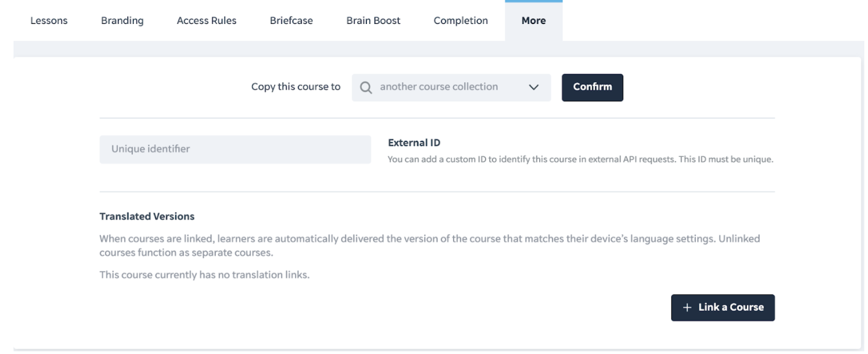
Task: Confirm copying the course
Action: coord(593,87)
